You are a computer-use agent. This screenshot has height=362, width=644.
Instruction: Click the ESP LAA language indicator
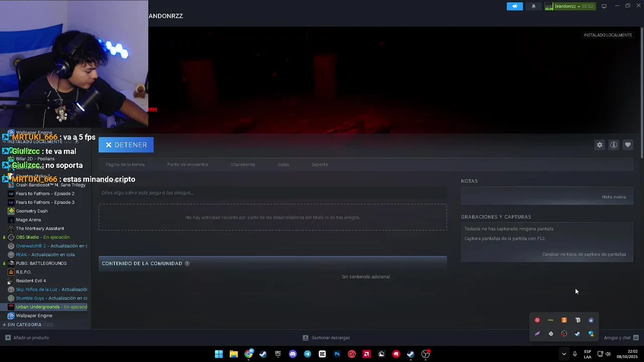[x=588, y=354]
